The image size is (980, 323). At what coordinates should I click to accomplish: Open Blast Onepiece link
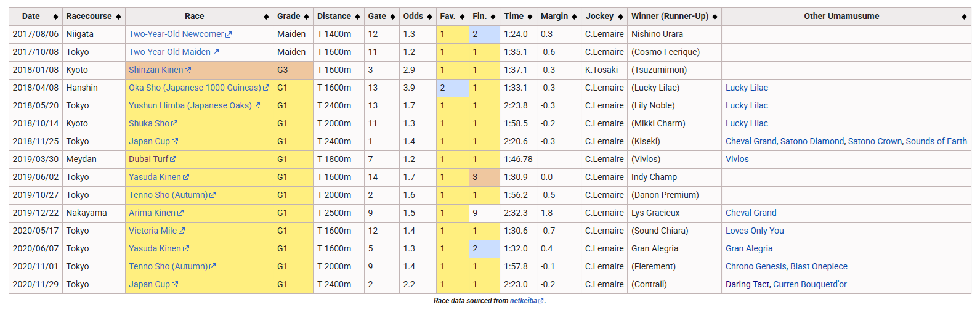point(819,267)
